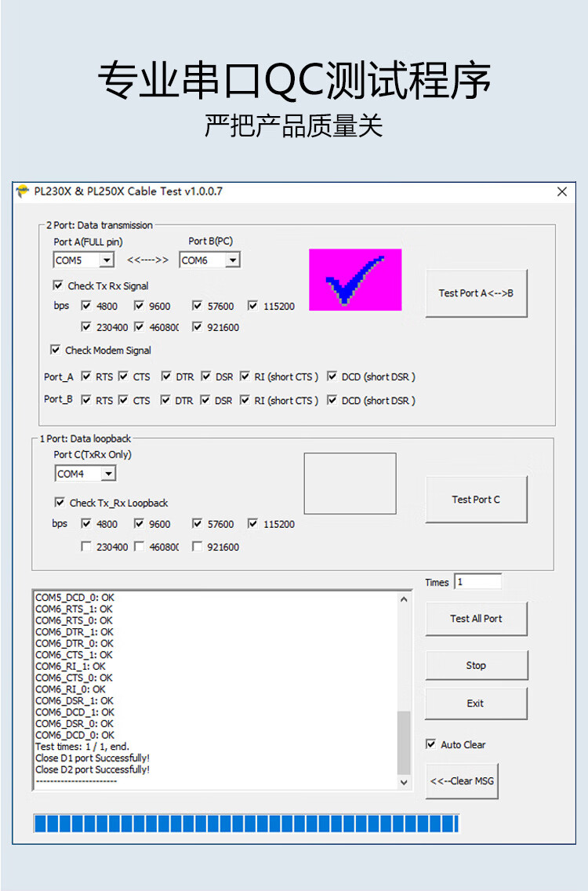
Task: Close the Cable Test window
Action: click(561, 191)
